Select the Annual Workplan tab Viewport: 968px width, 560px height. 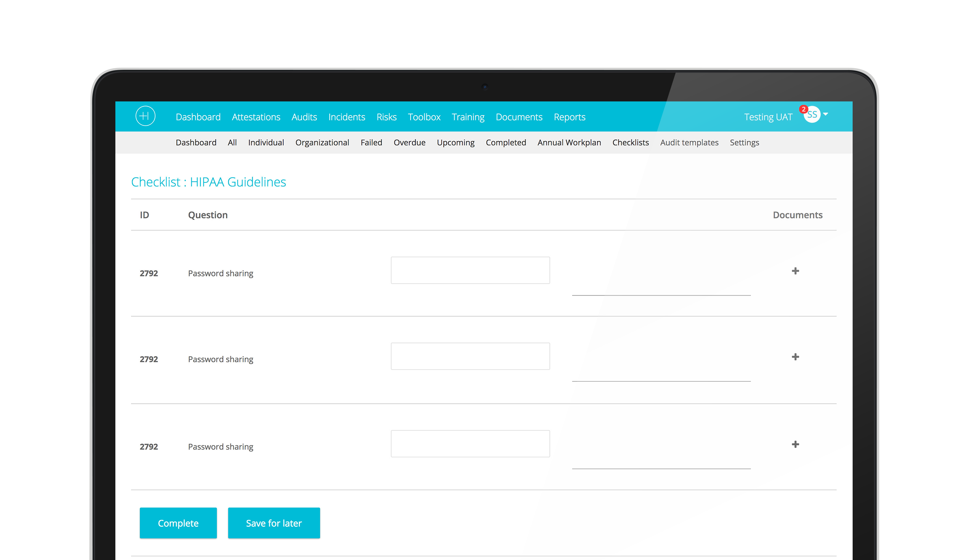pyautogui.click(x=569, y=143)
